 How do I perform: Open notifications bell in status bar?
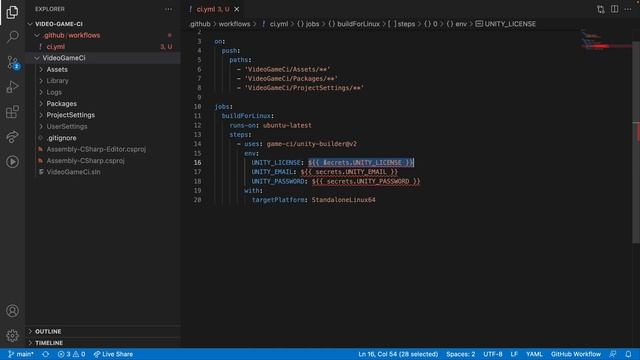coord(628,354)
